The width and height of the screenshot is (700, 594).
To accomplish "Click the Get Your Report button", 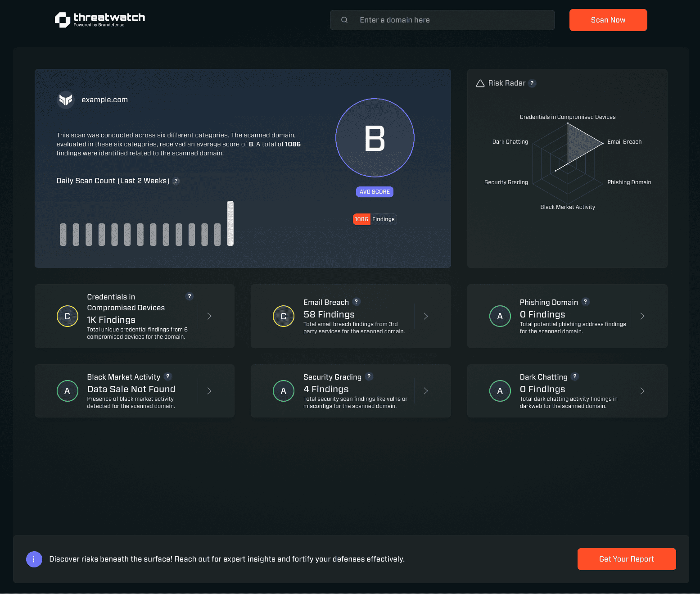I will coord(626,559).
